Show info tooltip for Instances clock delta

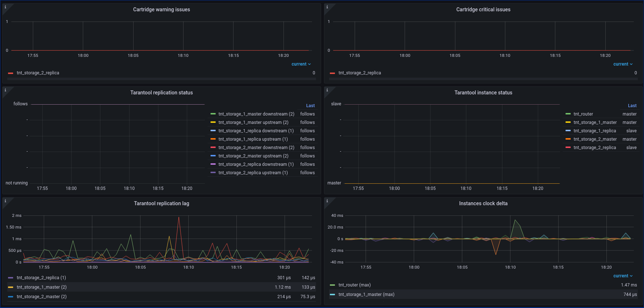point(327,201)
